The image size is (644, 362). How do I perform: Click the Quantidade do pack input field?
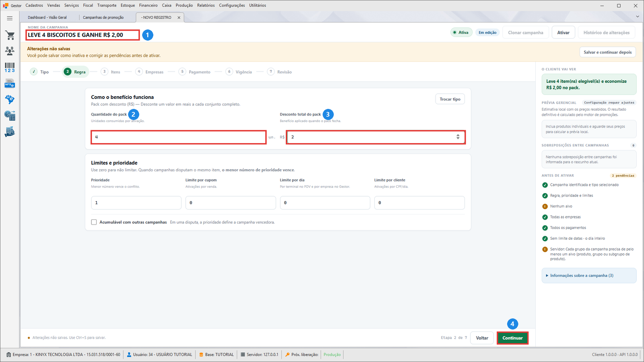(178, 137)
